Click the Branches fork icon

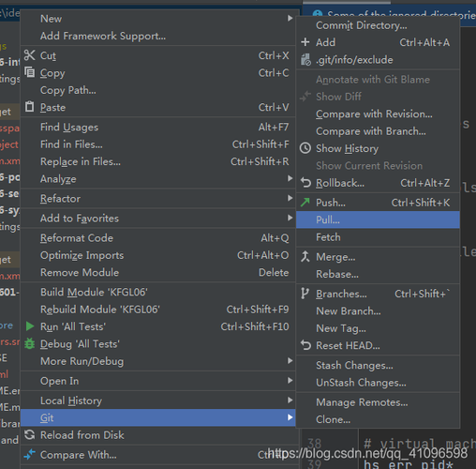(x=305, y=294)
